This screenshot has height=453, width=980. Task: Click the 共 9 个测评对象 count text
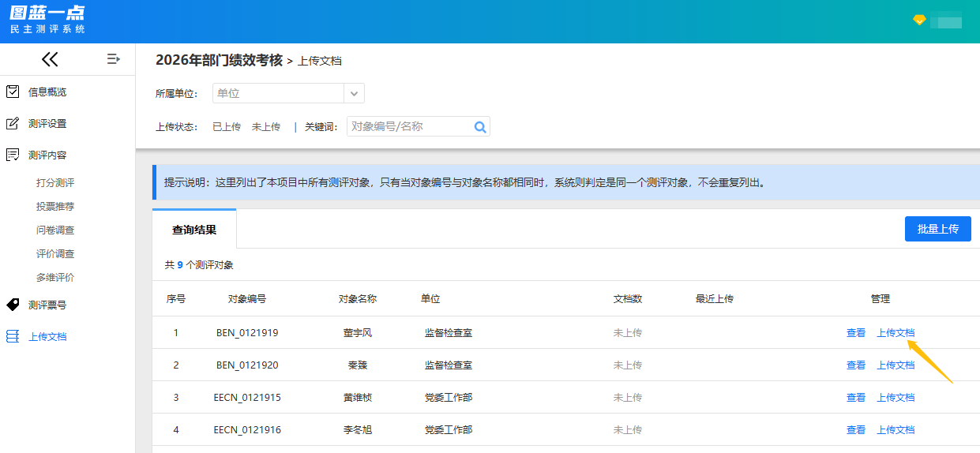pos(199,265)
